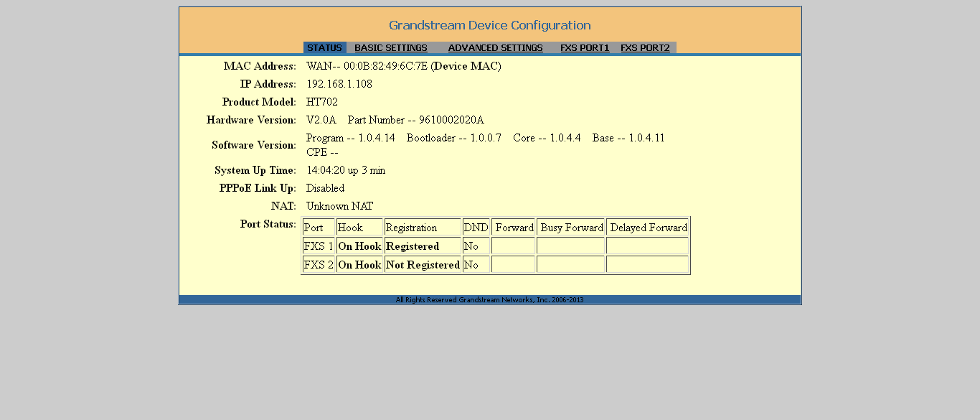Go to FXS PORT1 settings

coord(585,48)
